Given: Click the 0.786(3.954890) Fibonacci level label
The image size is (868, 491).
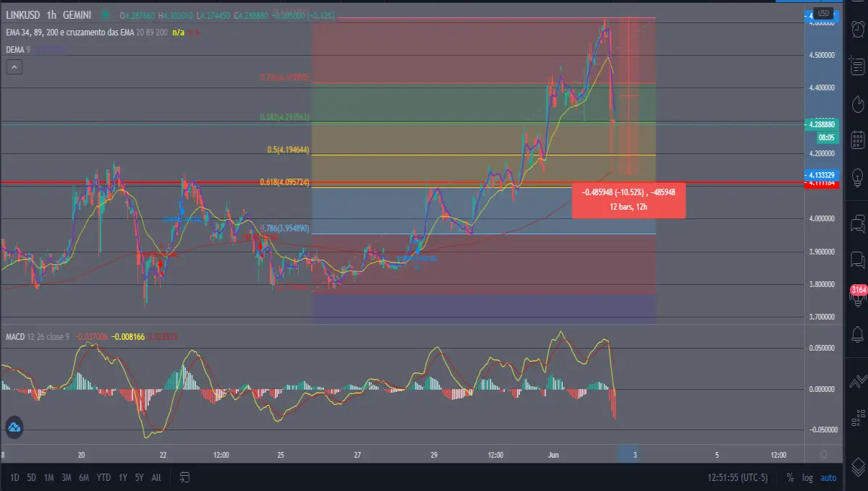Looking at the screenshot, I should 285,229.
